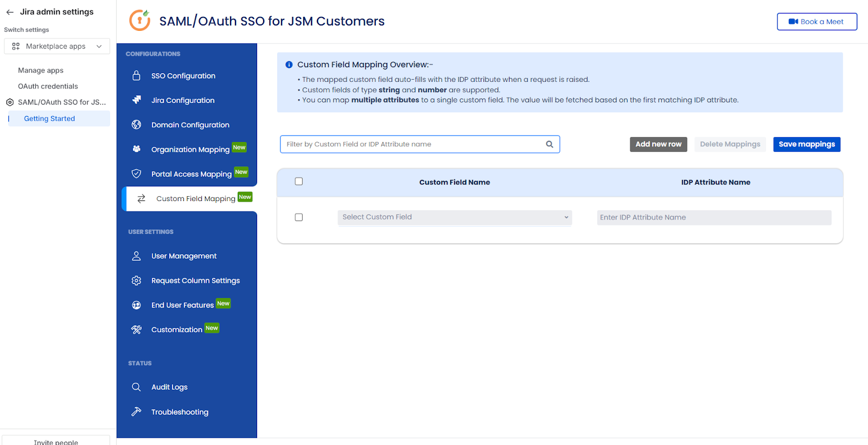Click the tools icon for Customization
This screenshot has width=868, height=445.
point(136,330)
